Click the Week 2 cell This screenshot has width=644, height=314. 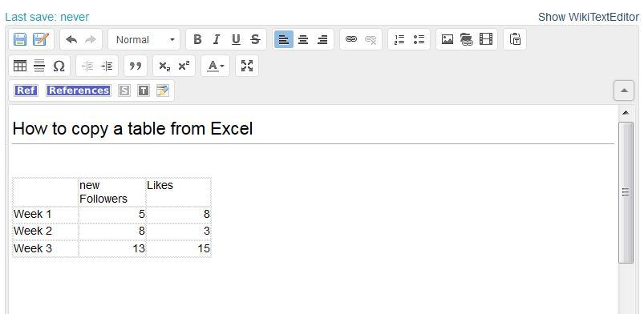point(46,231)
